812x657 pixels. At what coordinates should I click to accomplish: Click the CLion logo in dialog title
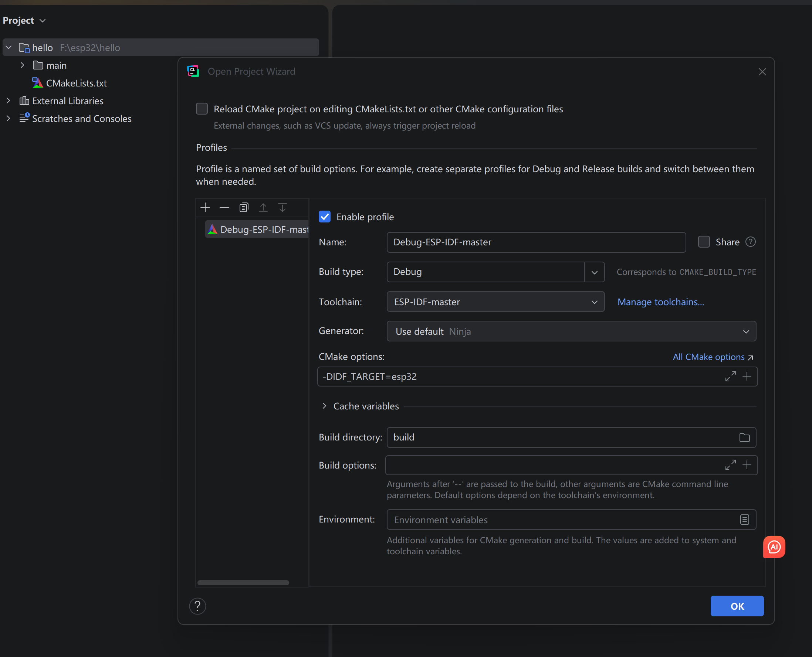pos(193,71)
